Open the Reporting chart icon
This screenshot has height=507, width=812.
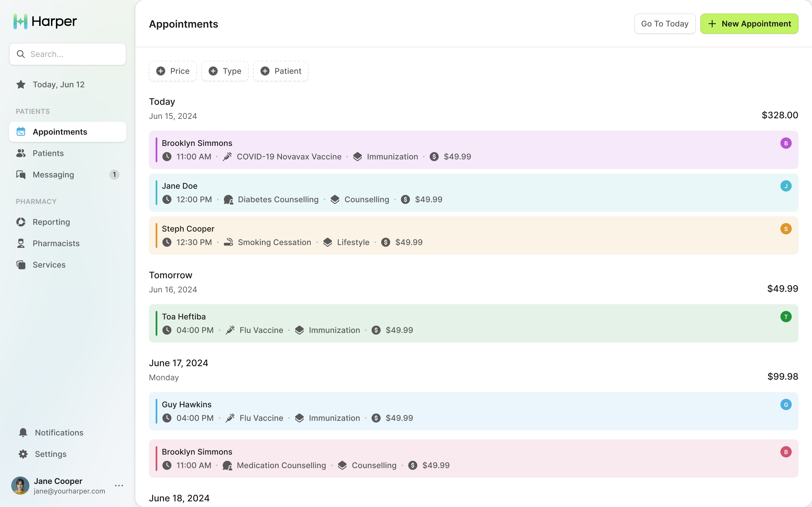click(x=21, y=222)
